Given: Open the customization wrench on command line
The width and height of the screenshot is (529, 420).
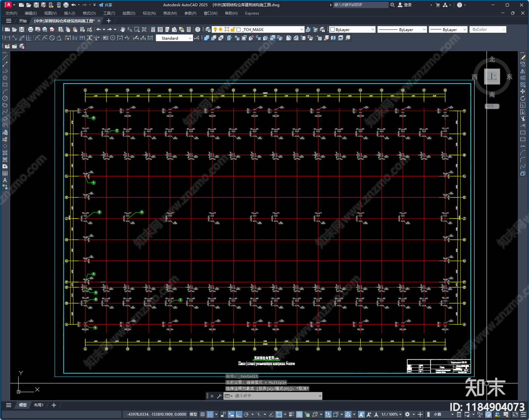Looking at the screenshot, I should pos(219,396).
